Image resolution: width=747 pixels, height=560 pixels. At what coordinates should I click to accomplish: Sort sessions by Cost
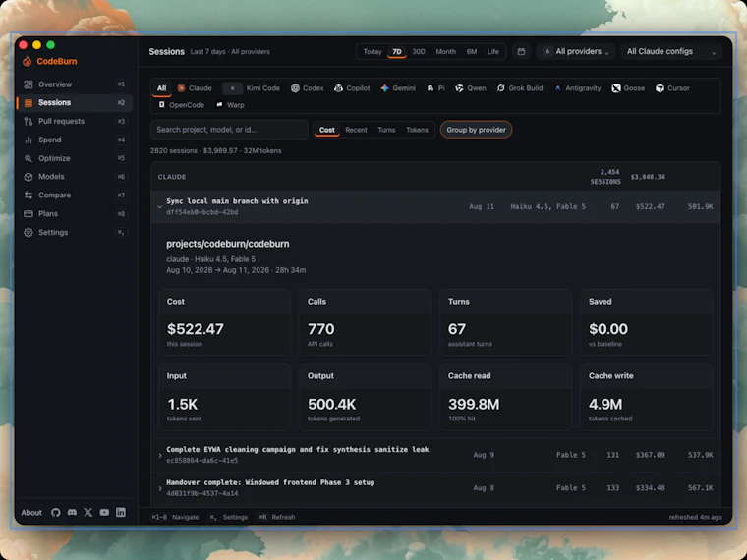click(x=326, y=130)
